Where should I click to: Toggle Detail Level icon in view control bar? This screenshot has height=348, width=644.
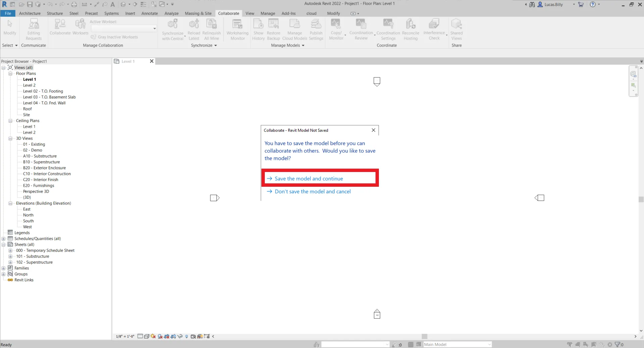[x=140, y=336]
